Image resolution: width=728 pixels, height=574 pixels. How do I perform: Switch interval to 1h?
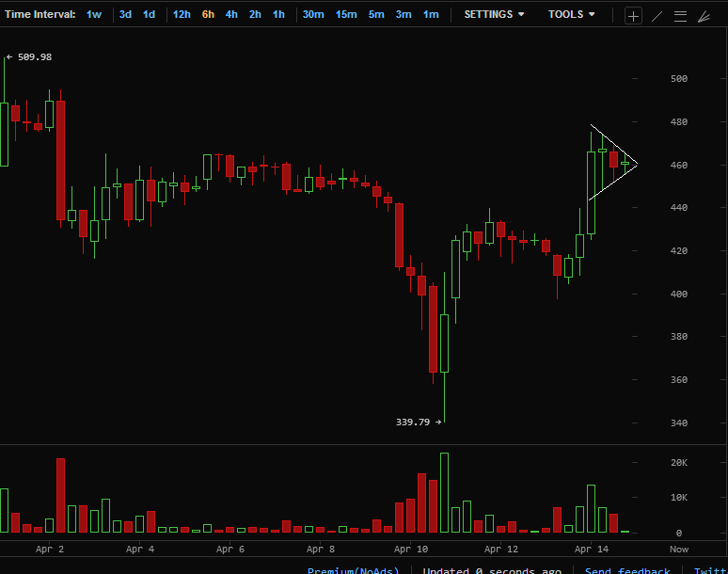click(278, 14)
